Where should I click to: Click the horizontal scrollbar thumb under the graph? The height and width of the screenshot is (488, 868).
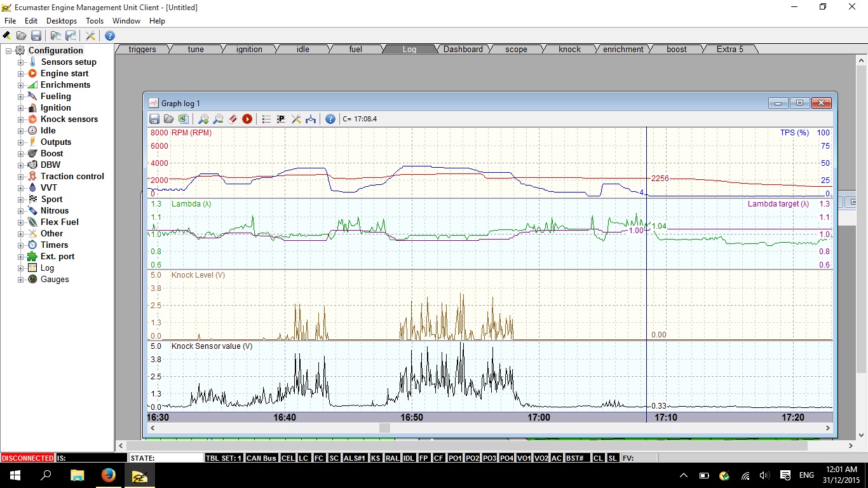tap(384, 428)
